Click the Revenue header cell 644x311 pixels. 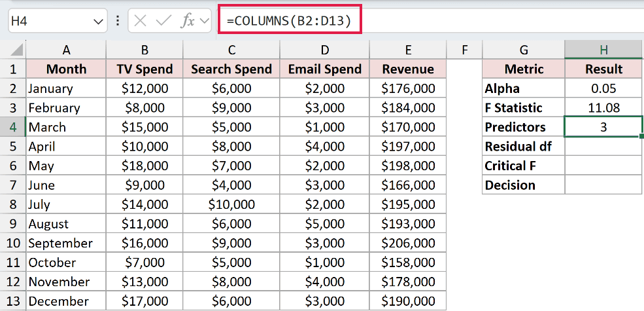408,69
